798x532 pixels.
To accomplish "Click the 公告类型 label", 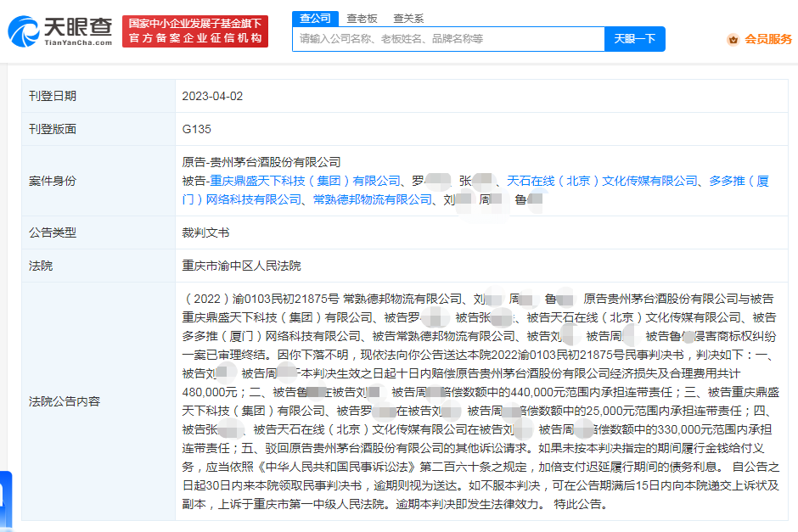I will click(x=53, y=232).
